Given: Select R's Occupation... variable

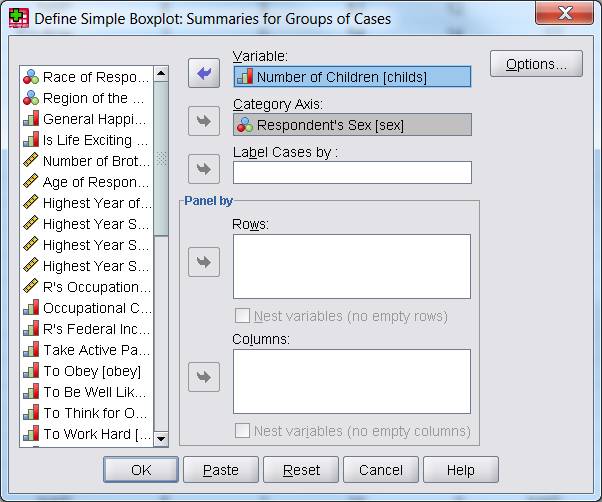Looking at the screenshot, I should click(87, 287).
